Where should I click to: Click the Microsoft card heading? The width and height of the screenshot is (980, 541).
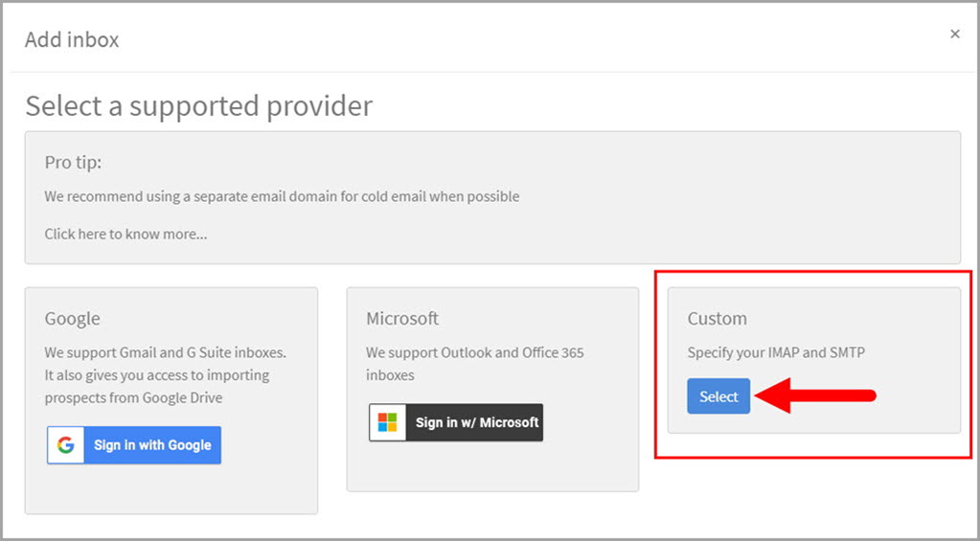point(402,318)
